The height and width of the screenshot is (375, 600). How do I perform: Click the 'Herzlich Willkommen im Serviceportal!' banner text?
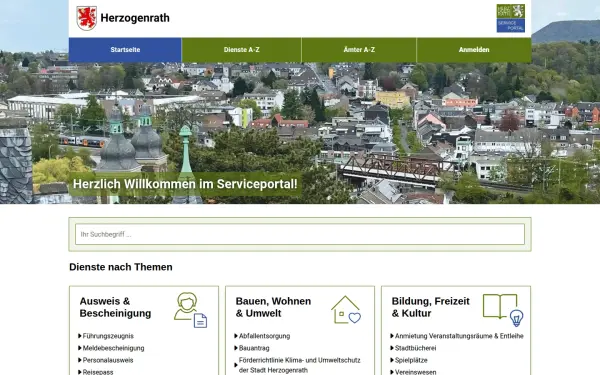click(x=185, y=184)
